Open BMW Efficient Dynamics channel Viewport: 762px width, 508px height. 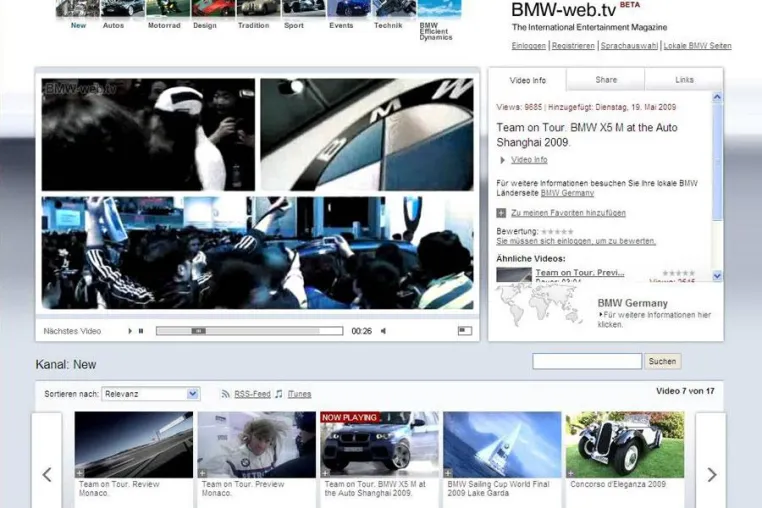(x=435, y=31)
